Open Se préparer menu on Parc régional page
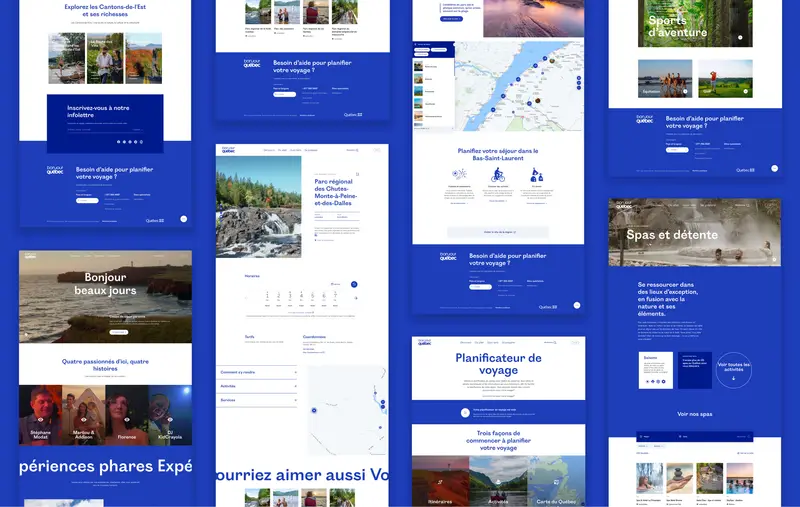This screenshot has height=507, width=800. click(311, 150)
